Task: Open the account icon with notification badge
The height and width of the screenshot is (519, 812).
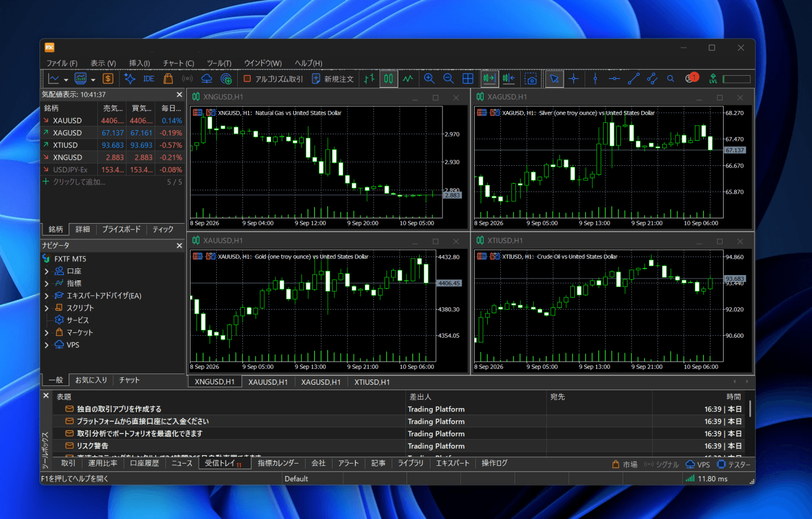Action: tap(691, 78)
